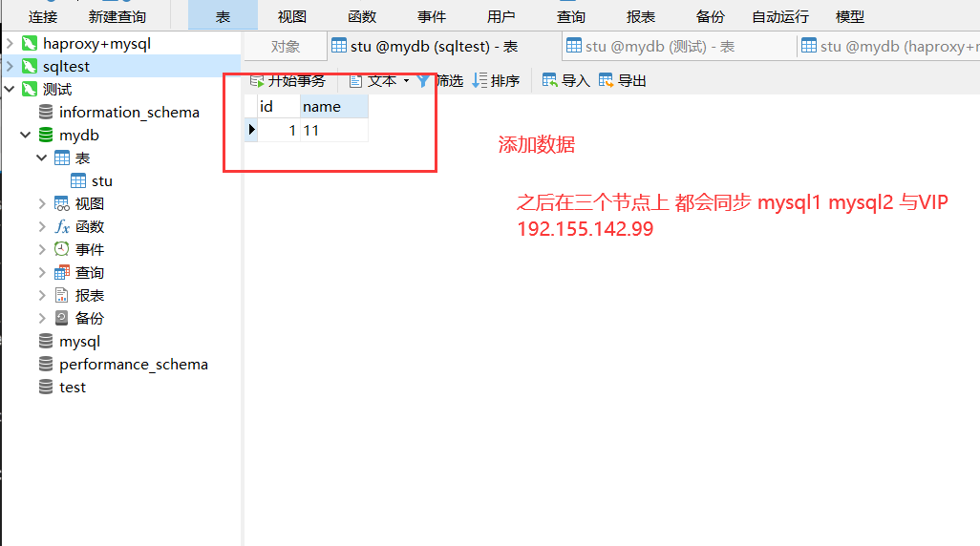980x546 pixels.
Task: Select the 表 (Table) toolbar tab
Action: click(224, 17)
